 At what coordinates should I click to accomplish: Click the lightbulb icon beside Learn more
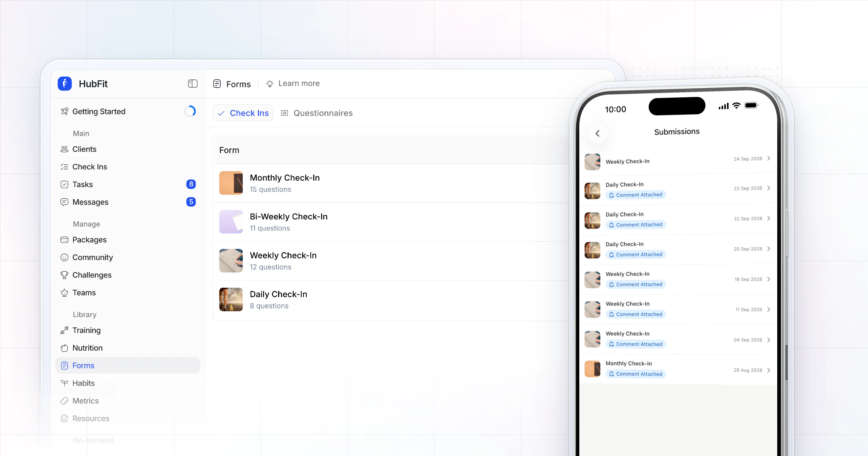pyautogui.click(x=270, y=84)
